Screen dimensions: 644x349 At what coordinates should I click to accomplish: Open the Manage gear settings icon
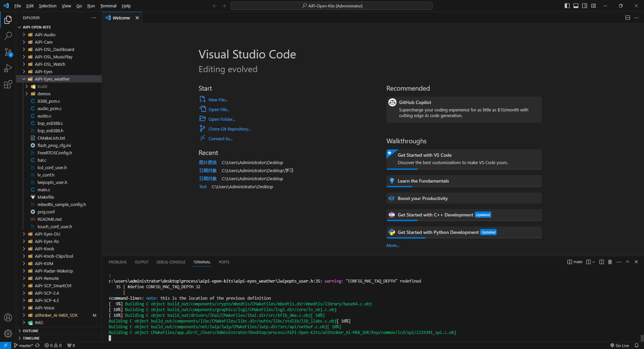(x=8, y=333)
